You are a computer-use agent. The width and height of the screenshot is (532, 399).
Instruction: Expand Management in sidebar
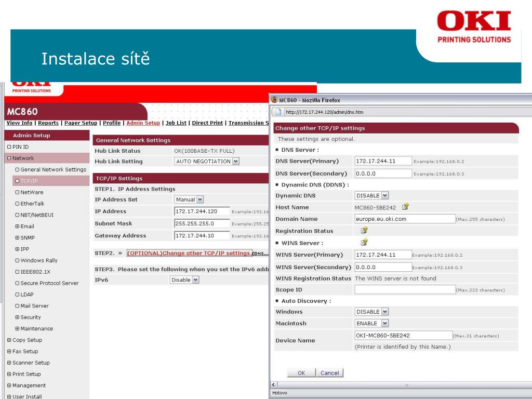coord(9,385)
